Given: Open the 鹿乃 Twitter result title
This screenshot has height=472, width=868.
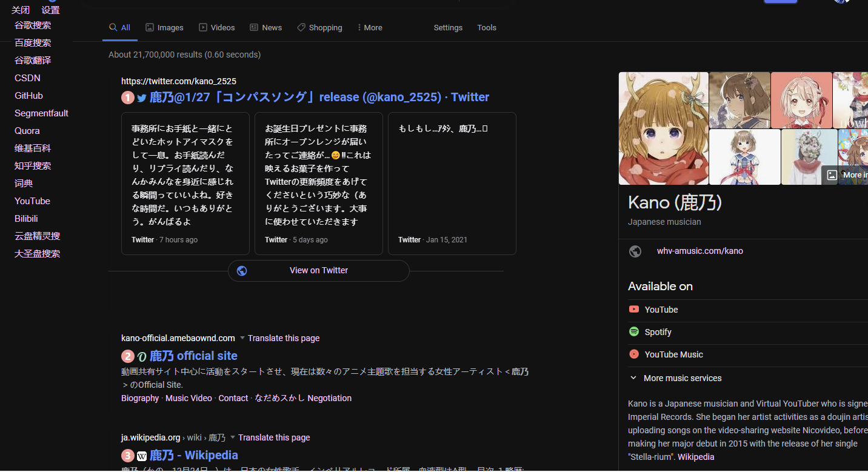Looking at the screenshot, I should 319,98.
